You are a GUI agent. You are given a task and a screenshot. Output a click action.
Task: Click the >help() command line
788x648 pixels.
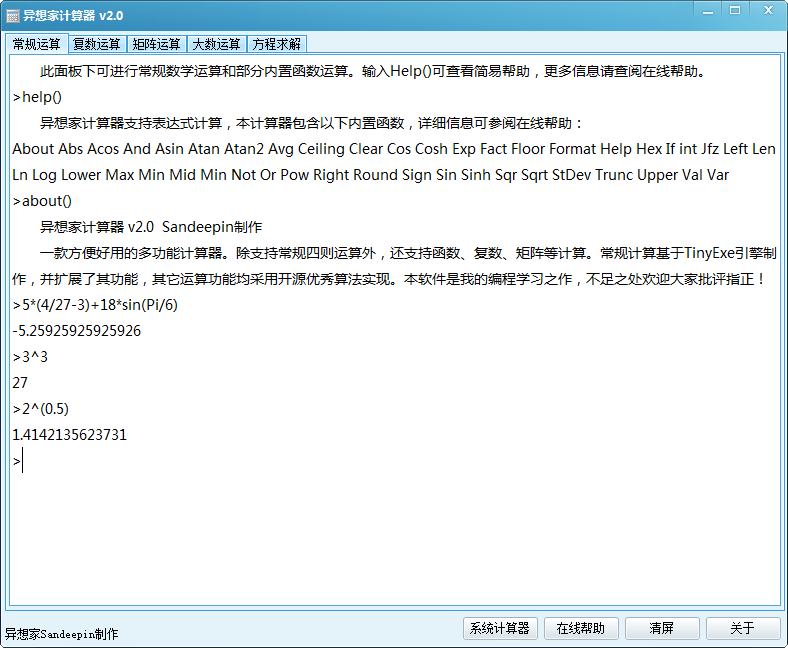click(x=38, y=97)
